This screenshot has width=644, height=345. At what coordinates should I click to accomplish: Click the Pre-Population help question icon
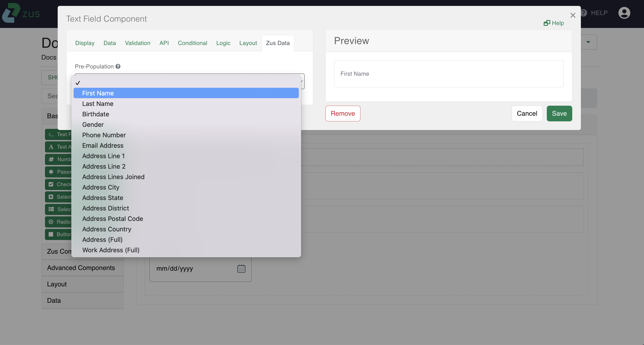pos(118,66)
